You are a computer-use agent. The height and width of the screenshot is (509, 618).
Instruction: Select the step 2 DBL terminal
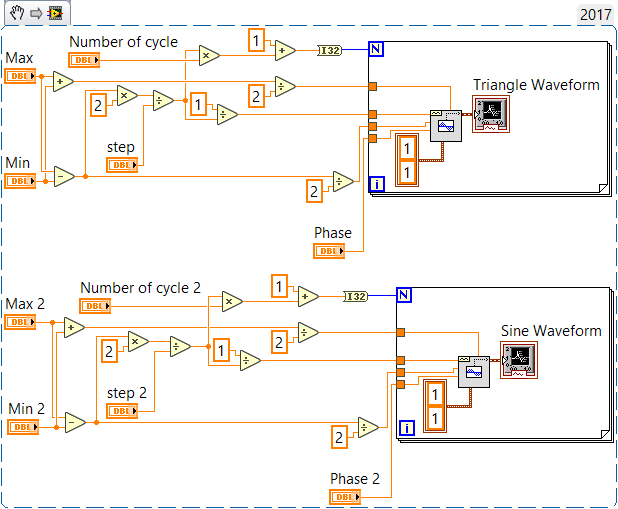click(x=122, y=411)
